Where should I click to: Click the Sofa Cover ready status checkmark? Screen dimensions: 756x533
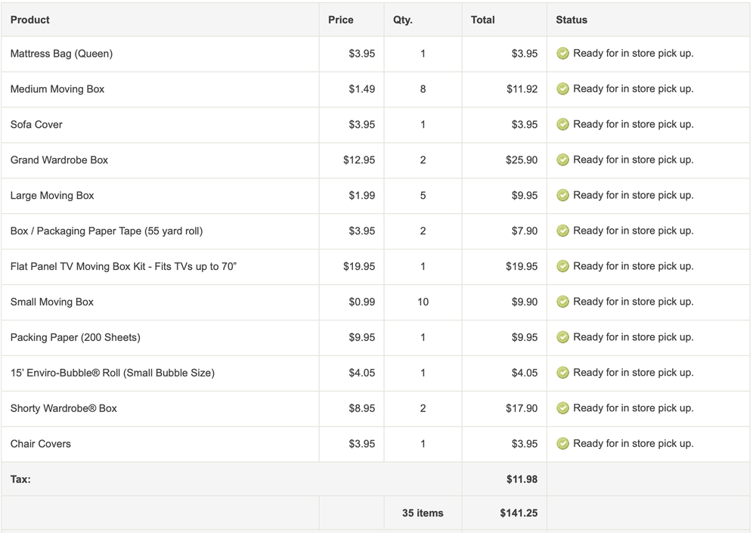pyautogui.click(x=562, y=125)
